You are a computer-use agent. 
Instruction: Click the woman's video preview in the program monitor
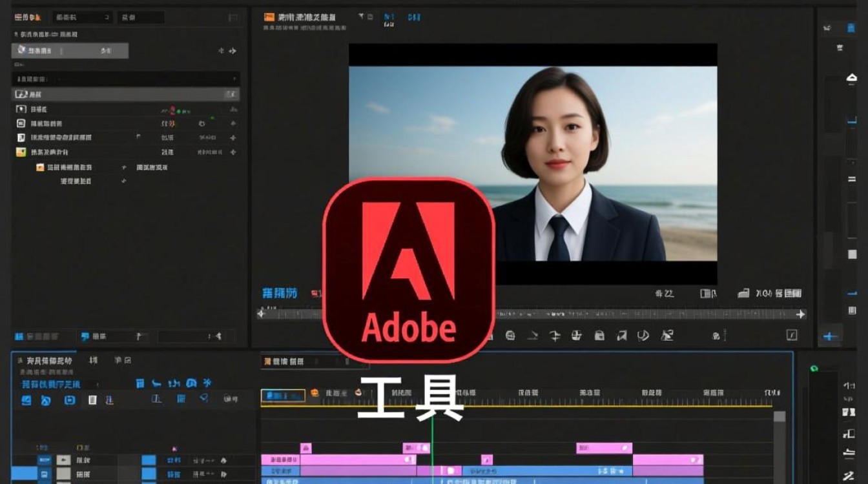[533, 163]
